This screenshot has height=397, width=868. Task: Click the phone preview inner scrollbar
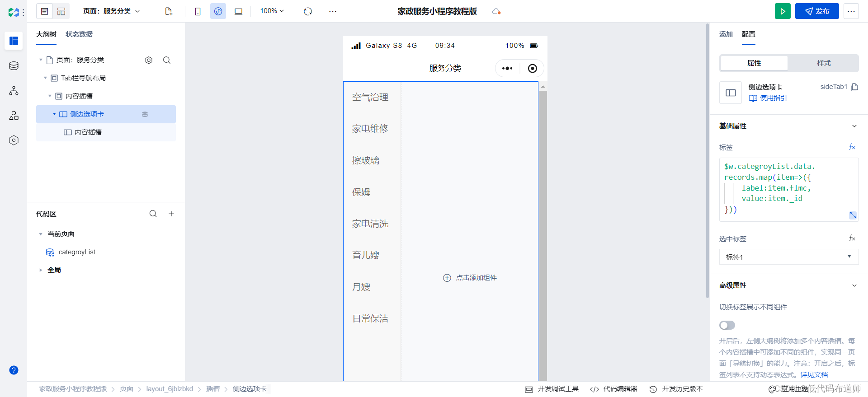tap(543, 235)
